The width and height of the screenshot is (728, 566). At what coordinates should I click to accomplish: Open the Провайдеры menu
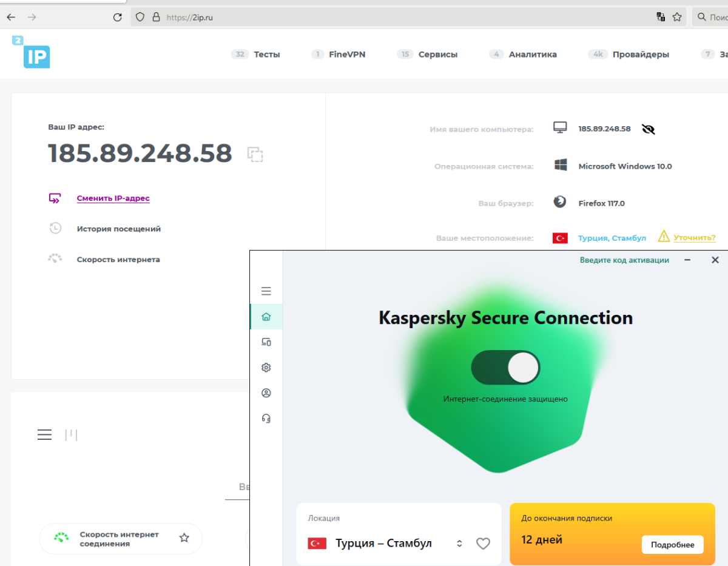click(x=641, y=54)
